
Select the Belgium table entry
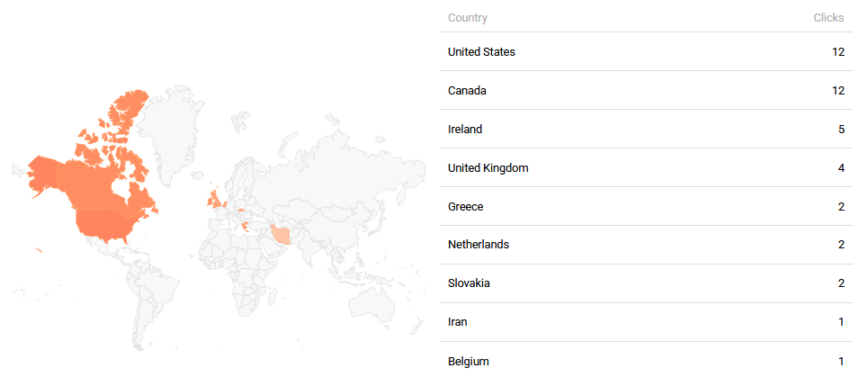[469, 362]
